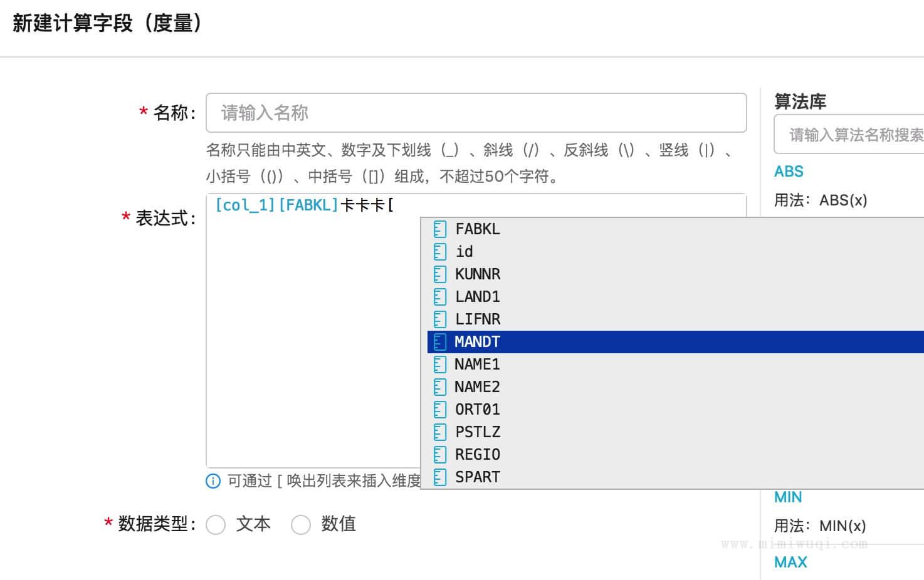Select SPART at the list bottom
Image resolution: width=924 pixels, height=580 pixels.
pos(676,477)
